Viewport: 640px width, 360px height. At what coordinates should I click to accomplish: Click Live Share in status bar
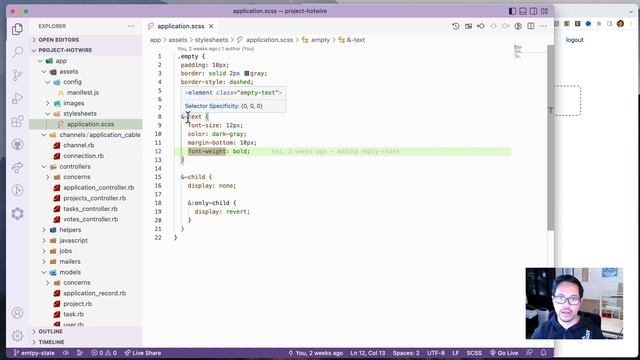coord(143,353)
